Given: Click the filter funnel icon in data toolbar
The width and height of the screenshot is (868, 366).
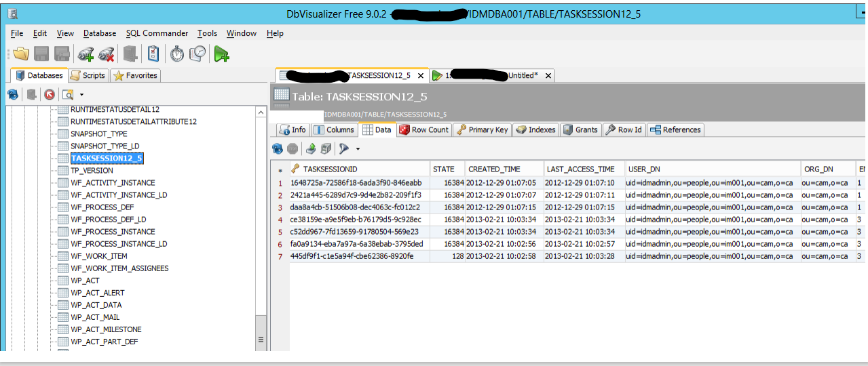Looking at the screenshot, I should coord(344,148).
